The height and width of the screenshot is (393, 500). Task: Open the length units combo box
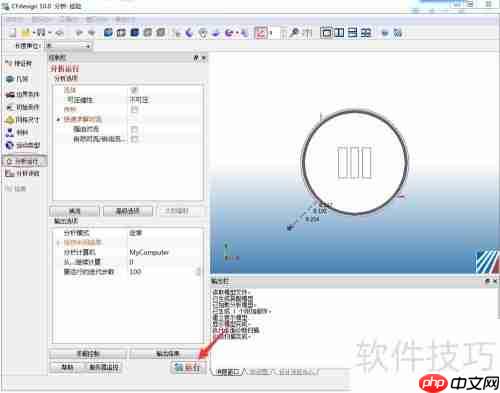(68, 46)
